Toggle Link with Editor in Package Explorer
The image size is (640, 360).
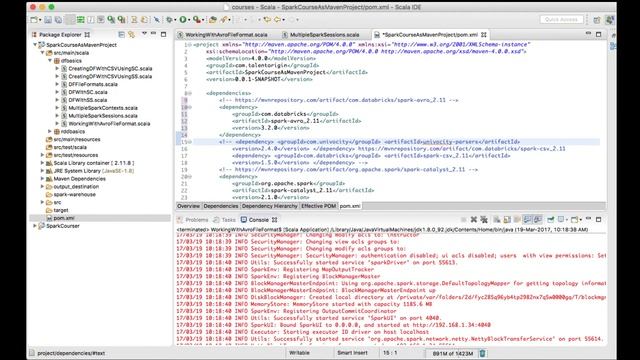pyautogui.click(x=131, y=35)
